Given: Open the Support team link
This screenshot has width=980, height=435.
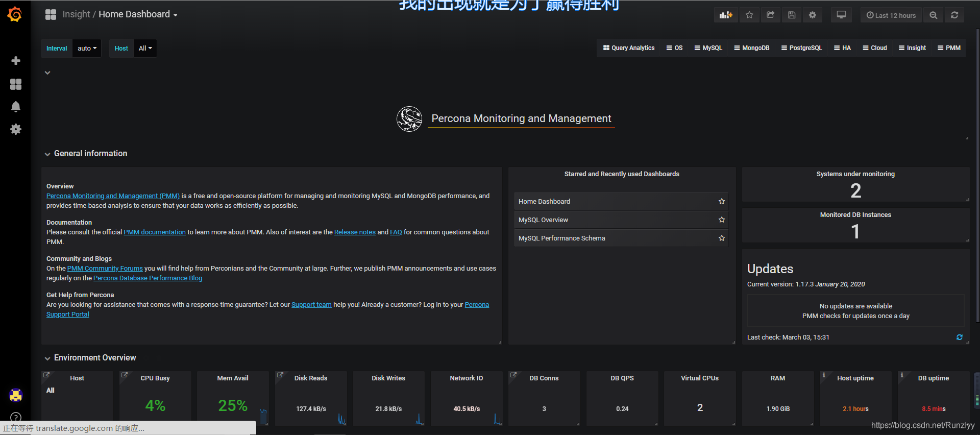Looking at the screenshot, I should (311, 305).
